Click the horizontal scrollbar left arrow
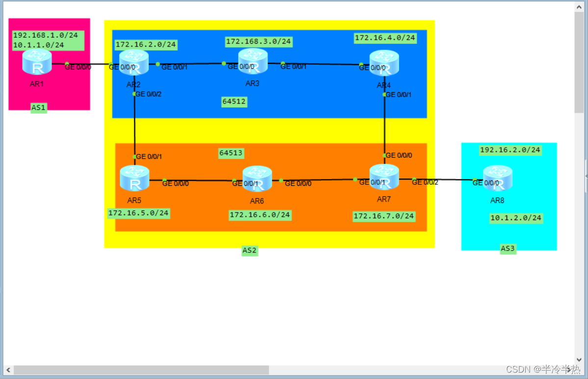The height and width of the screenshot is (379, 588). [8, 370]
